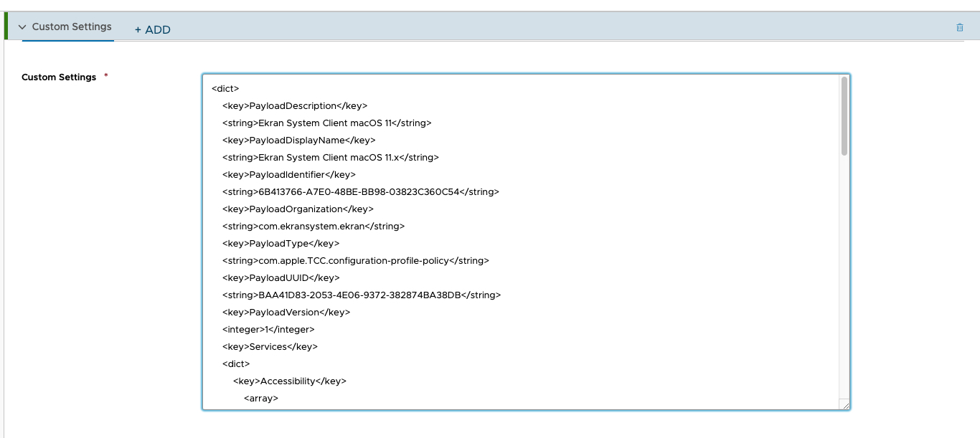Click the textarea vertical scrollbar thumb
Viewport: 980px width, 438px height.
pyautogui.click(x=844, y=115)
